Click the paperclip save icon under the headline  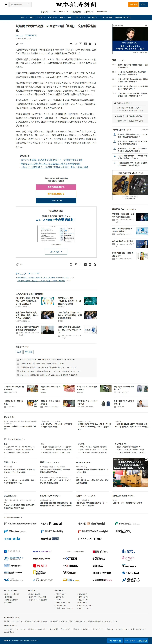(18, 44)
